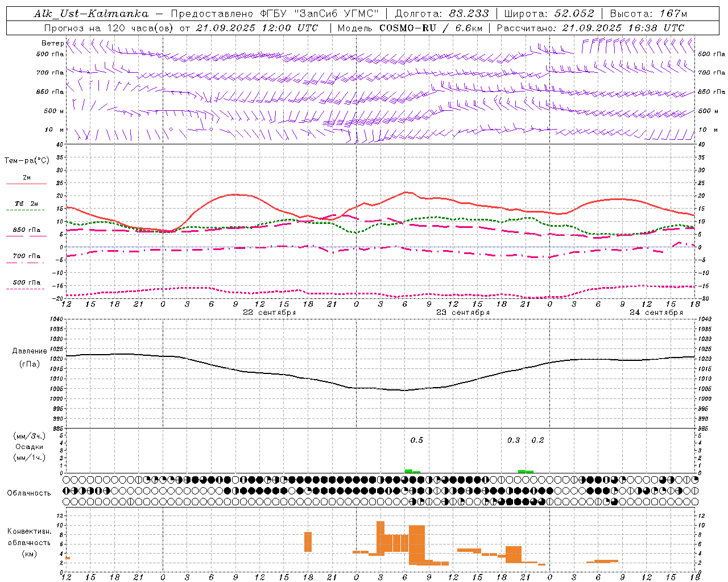Viewport: 728px width, 582px height.
Task: Select the (мм/3ч.) precipitation unit label
Action: 30,436
